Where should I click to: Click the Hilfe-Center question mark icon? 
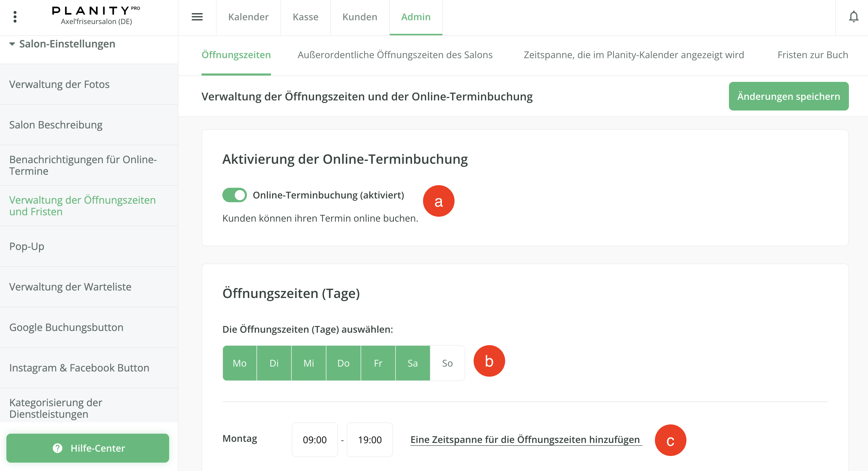tap(58, 448)
